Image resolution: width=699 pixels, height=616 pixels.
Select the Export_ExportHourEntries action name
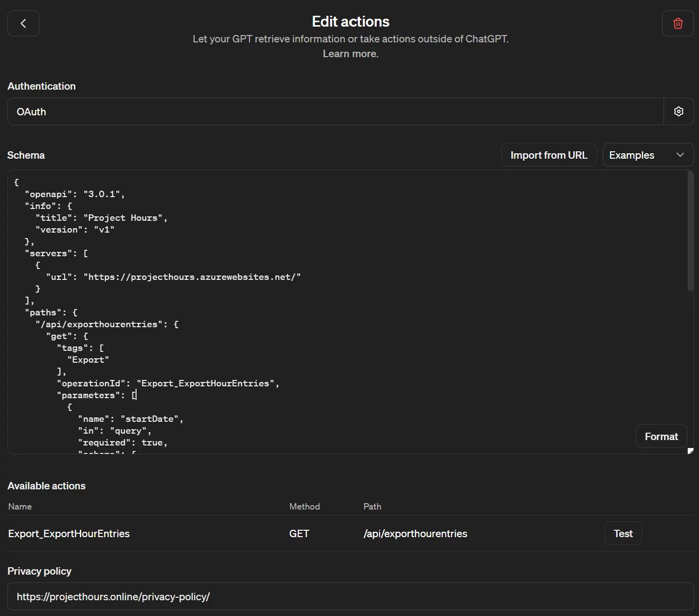(x=69, y=534)
